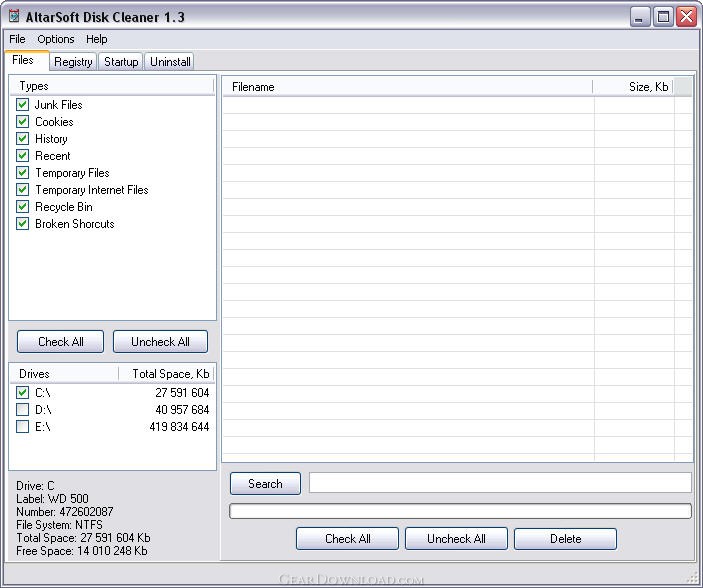Click the text field next to Search
This screenshot has height=588, width=703.
(x=500, y=483)
